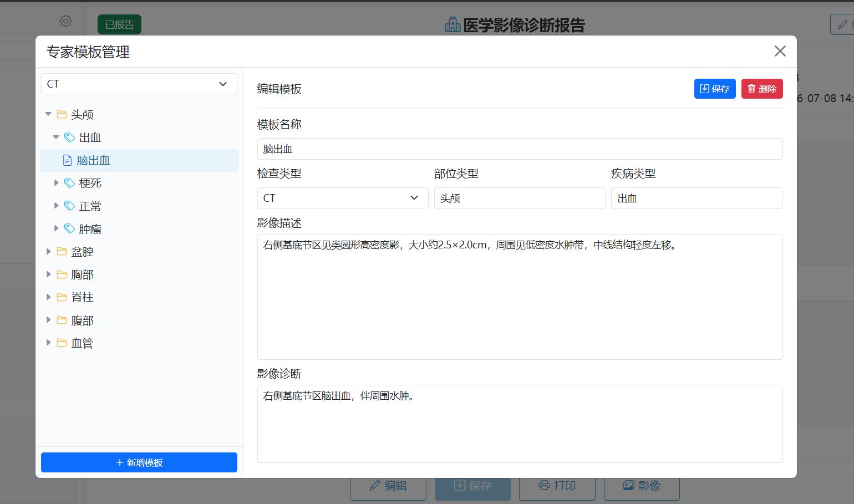Viewport: 854px width, 504px height.
Task: Click the 新增模板 button
Action: (139, 462)
